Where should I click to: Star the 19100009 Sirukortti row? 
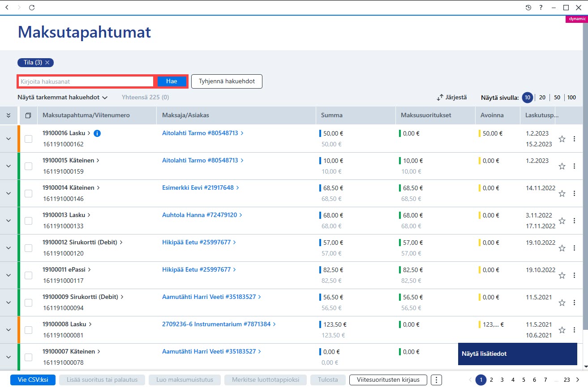(x=562, y=303)
